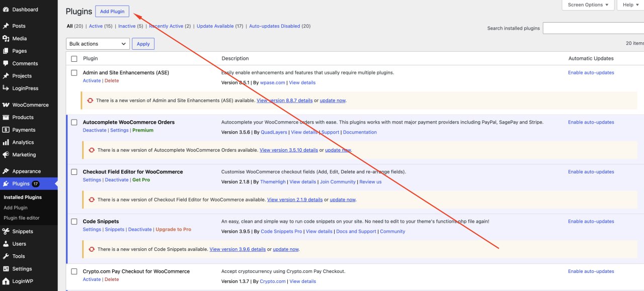The width and height of the screenshot is (644, 291).
Task: Open wpase.com author link
Action: click(273, 83)
